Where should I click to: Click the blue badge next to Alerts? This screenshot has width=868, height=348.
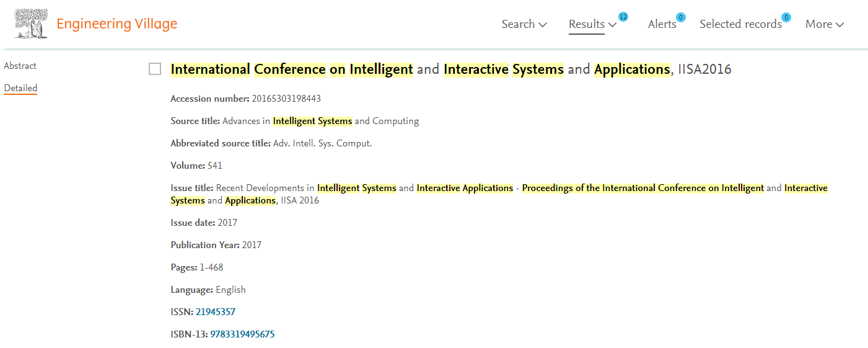681,17
